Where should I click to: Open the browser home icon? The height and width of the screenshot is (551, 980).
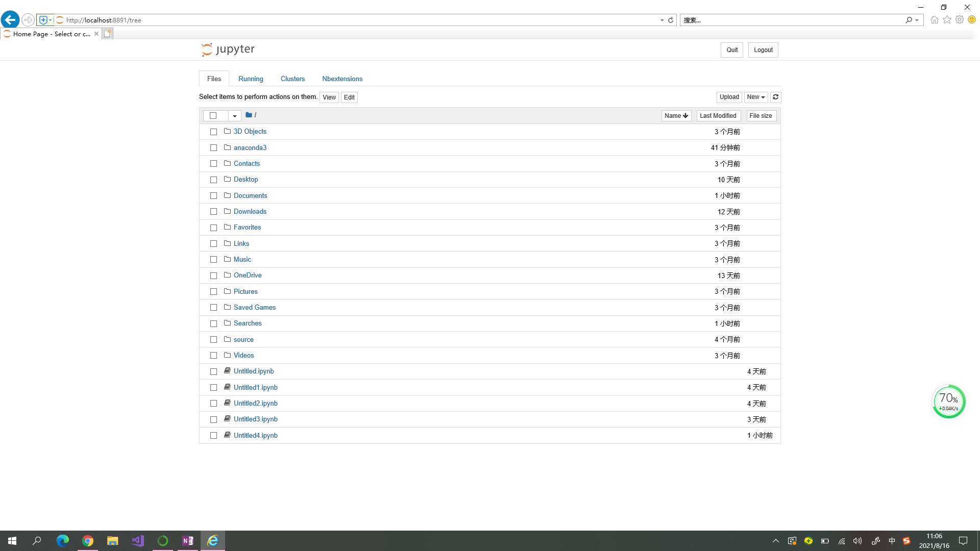(934, 20)
